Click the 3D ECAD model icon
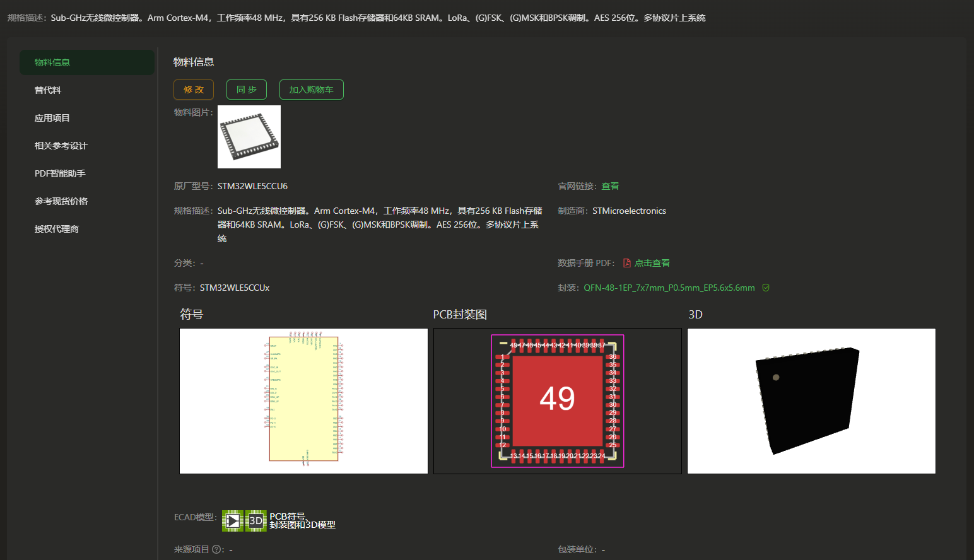Viewport: 974px width, 560px height. coord(255,521)
